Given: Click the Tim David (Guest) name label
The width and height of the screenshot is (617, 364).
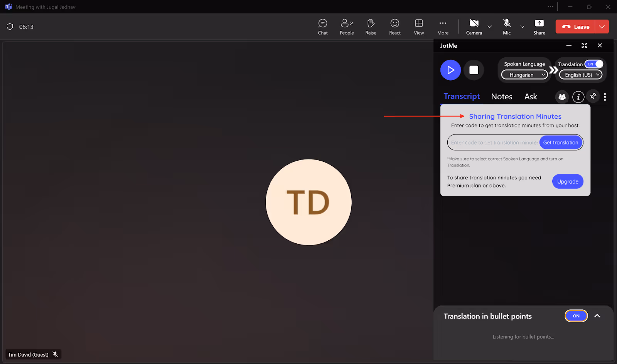Looking at the screenshot, I should click(28, 355).
